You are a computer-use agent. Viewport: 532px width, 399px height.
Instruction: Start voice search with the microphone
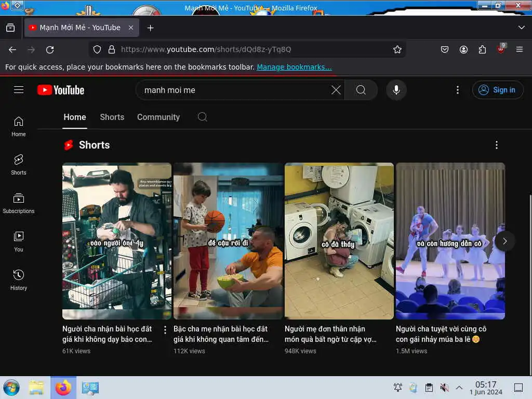(x=396, y=90)
